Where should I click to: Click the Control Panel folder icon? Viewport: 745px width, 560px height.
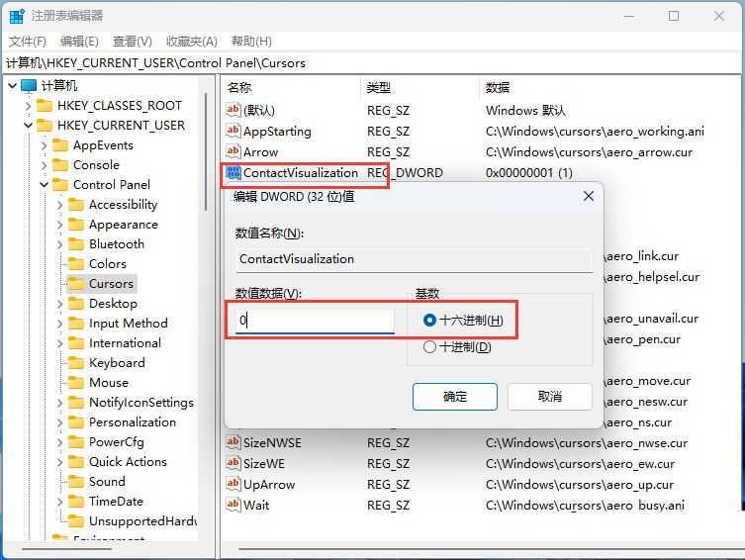(60, 185)
